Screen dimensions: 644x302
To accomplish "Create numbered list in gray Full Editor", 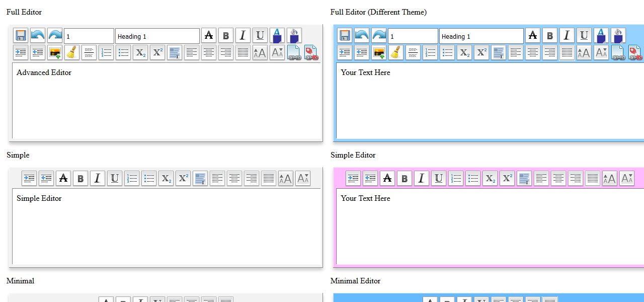I will [x=106, y=52].
